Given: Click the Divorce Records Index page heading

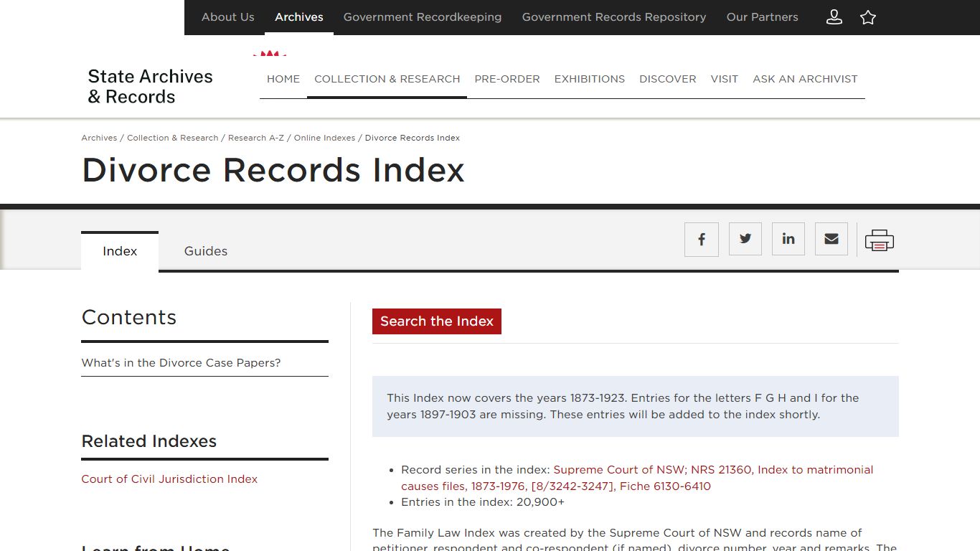Looking at the screenshot, I should 273,171.
